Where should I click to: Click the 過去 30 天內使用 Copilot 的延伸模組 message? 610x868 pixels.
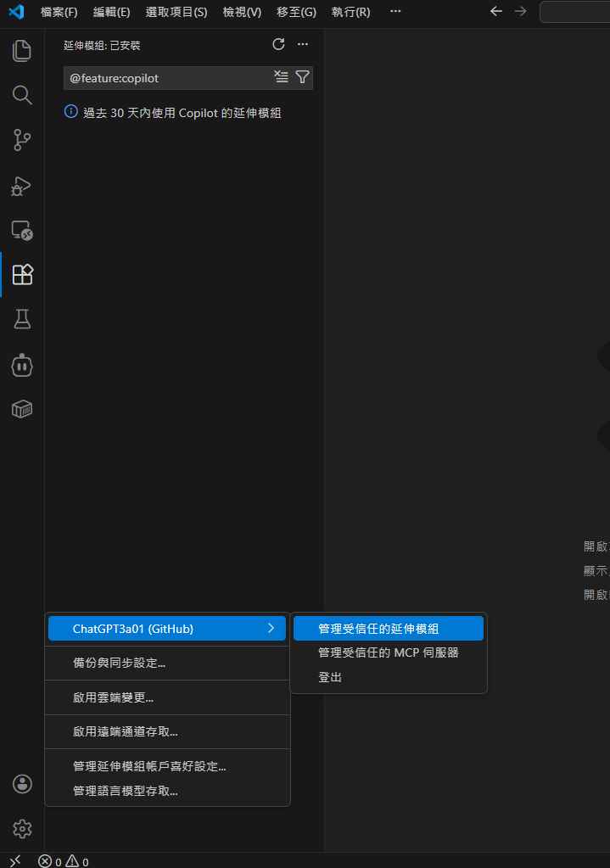click(182, 113)
